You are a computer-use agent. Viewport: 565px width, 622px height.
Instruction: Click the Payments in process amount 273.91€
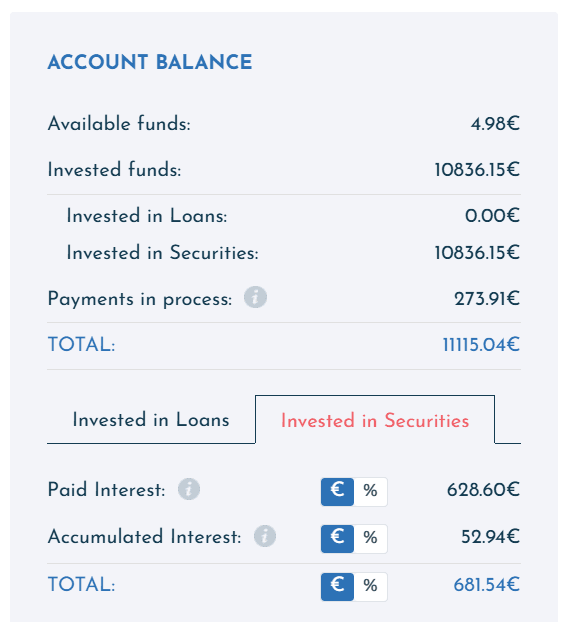[487, 299]
